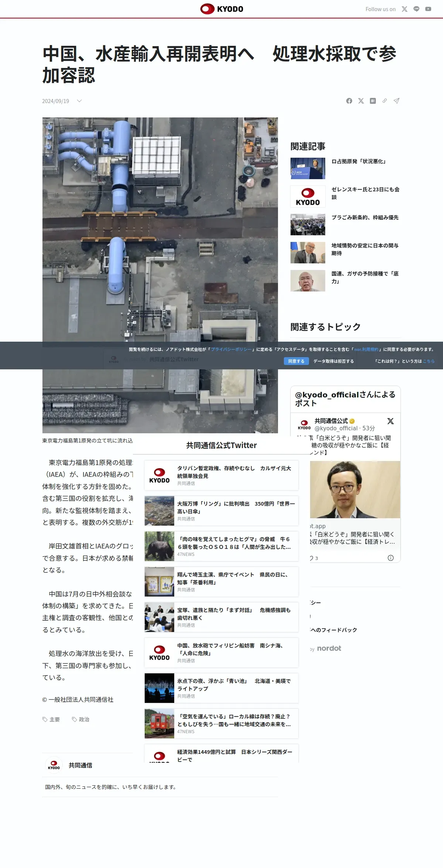
Task: Click the red train thumbnail in the Twitter list
Action: point(159,724)
